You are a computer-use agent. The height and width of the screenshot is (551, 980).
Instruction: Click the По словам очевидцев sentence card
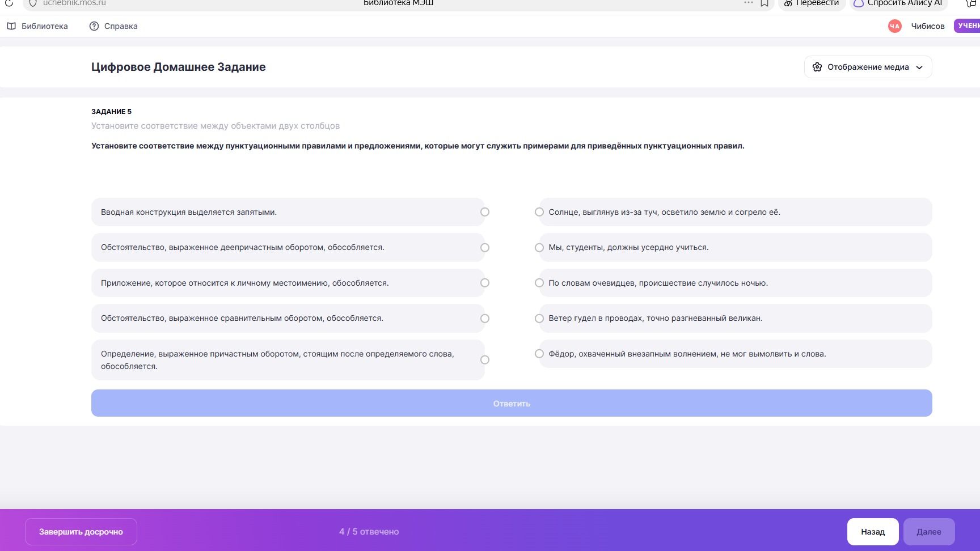tap(736, 283)
